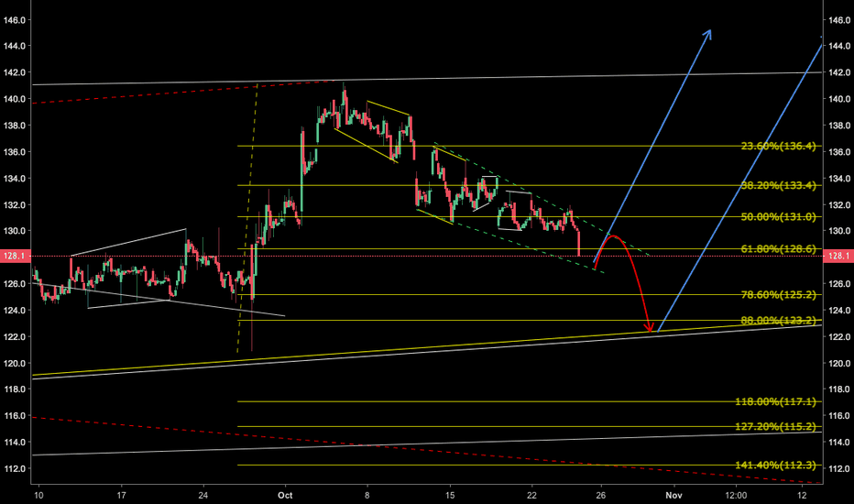Click date 17 on the time axis
The image size is (854, 504).
[121, 495]
